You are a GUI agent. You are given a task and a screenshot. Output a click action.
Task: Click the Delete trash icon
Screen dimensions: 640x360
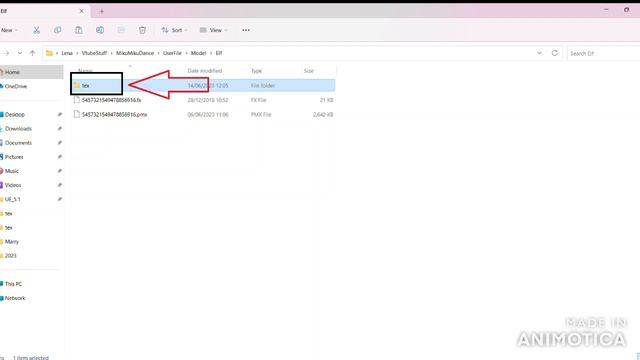coord(142,30)
